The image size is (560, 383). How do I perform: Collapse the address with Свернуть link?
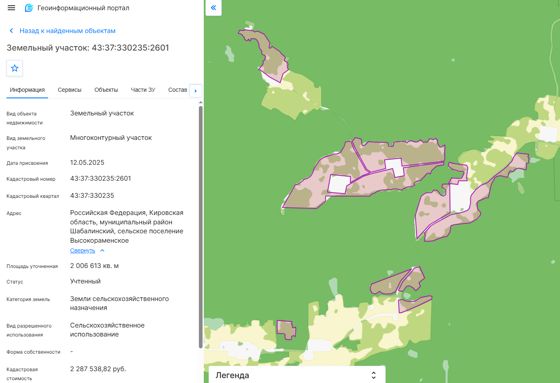click(82, 250)
